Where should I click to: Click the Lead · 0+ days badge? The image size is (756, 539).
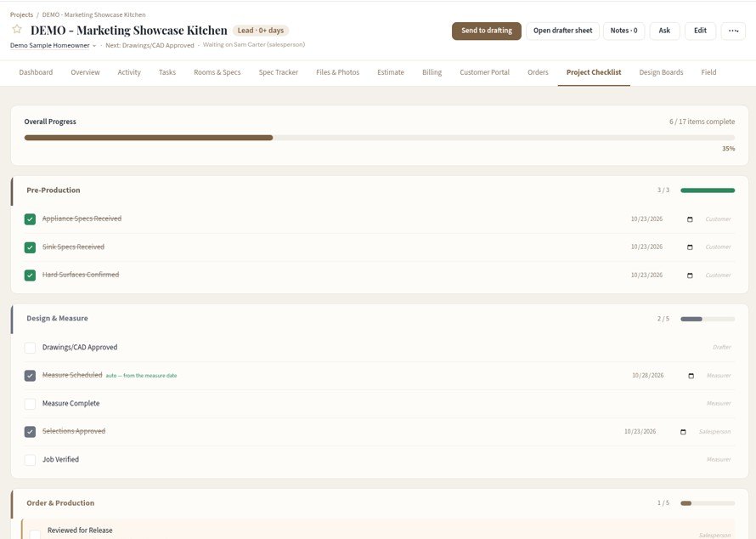261,31
